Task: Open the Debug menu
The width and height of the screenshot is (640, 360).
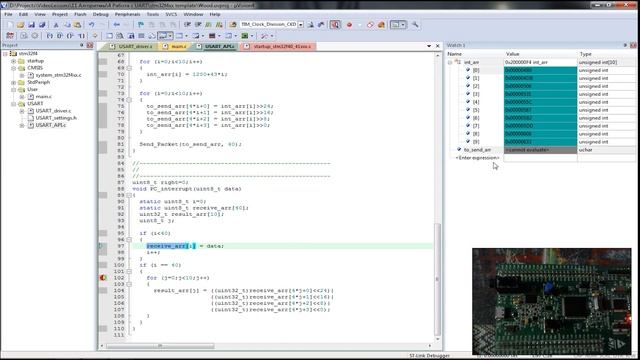Action: [100, 14]
